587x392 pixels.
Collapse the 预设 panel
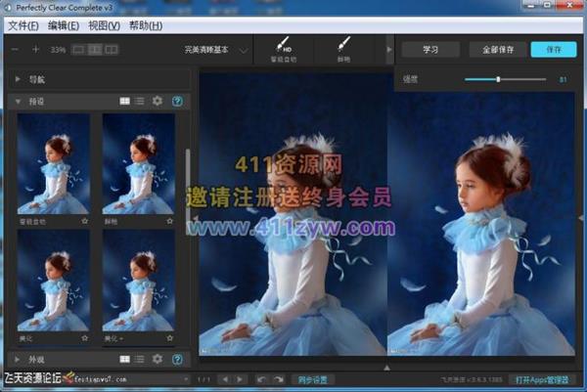pyautogui.click(x=19, y=101)
